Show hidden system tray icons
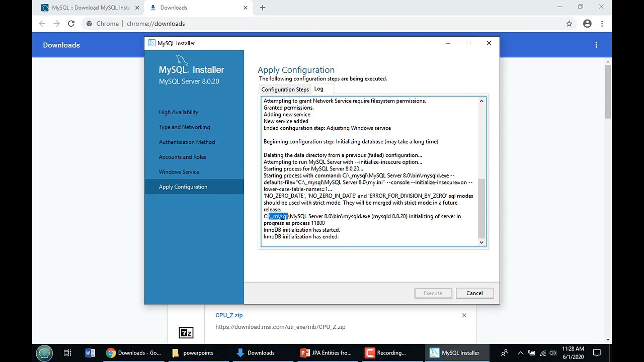The image size is (644, 362). [520, 353]
